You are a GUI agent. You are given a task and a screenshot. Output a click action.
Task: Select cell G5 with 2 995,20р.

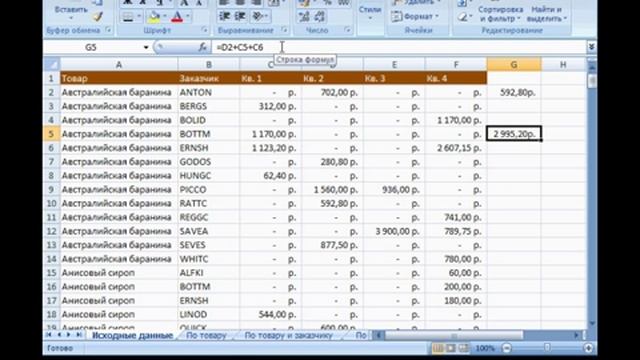coord(514,134)
